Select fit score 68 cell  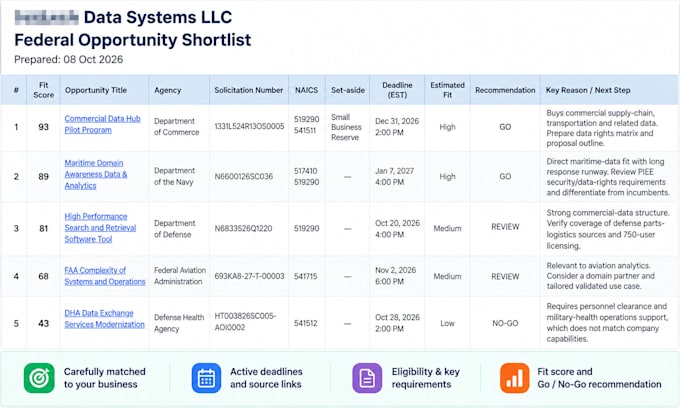pyautogui.click(x=43, y=276)
